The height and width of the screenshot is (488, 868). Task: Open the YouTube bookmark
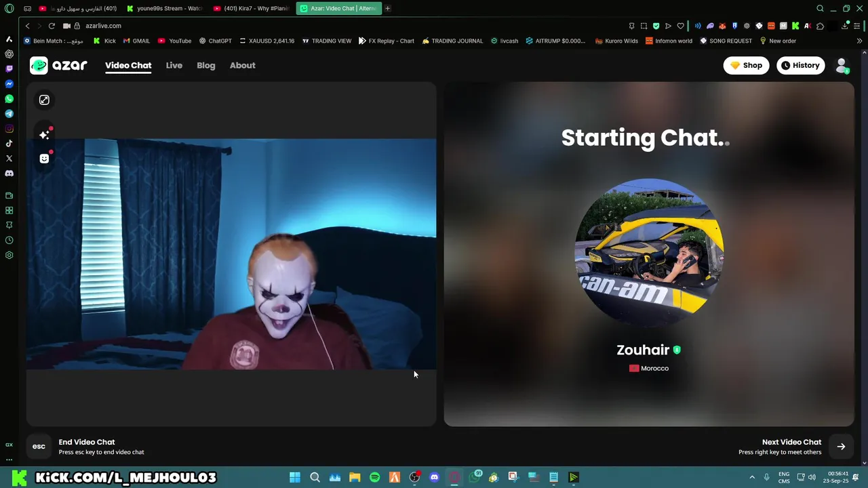point(174,41)
